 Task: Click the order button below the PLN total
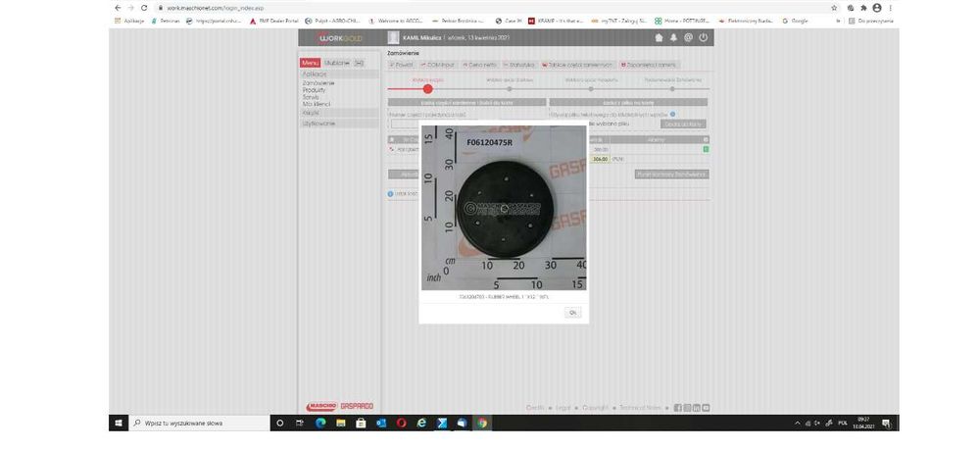point(672,175)
